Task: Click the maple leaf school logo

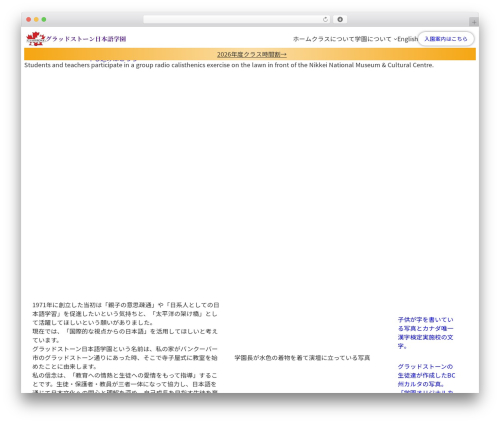Action: [x=36, y=39]
